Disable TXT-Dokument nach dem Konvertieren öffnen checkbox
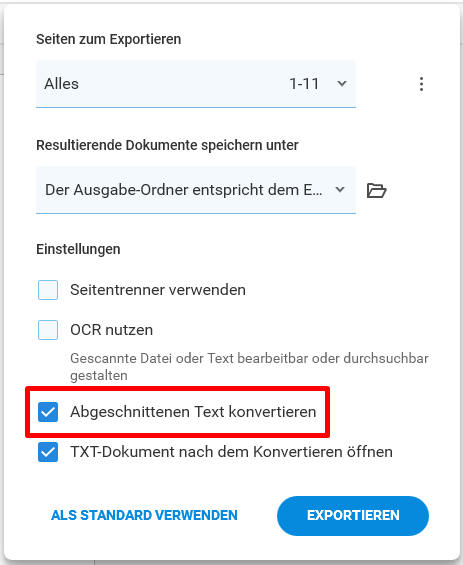Screen dimensions: 463x565 [48, 452]
